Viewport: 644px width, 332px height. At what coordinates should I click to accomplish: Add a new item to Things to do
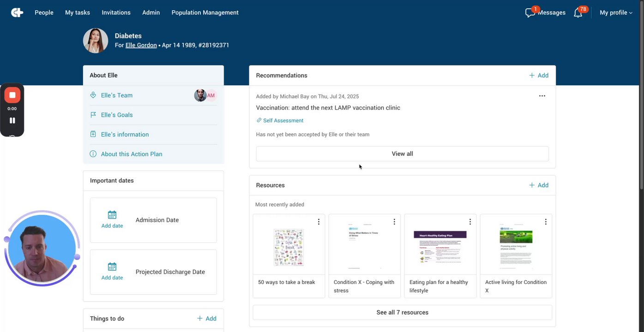(207, 319)
